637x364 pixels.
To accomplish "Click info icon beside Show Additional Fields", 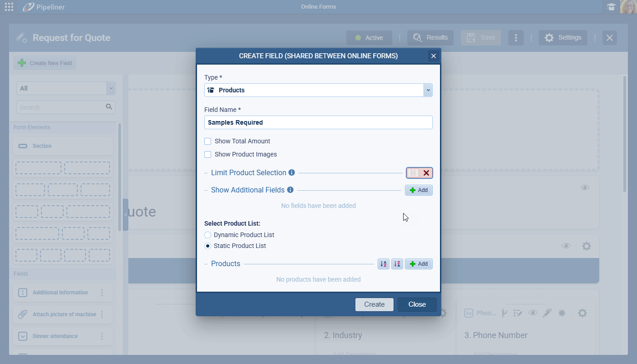I will (x=290, y=190).
